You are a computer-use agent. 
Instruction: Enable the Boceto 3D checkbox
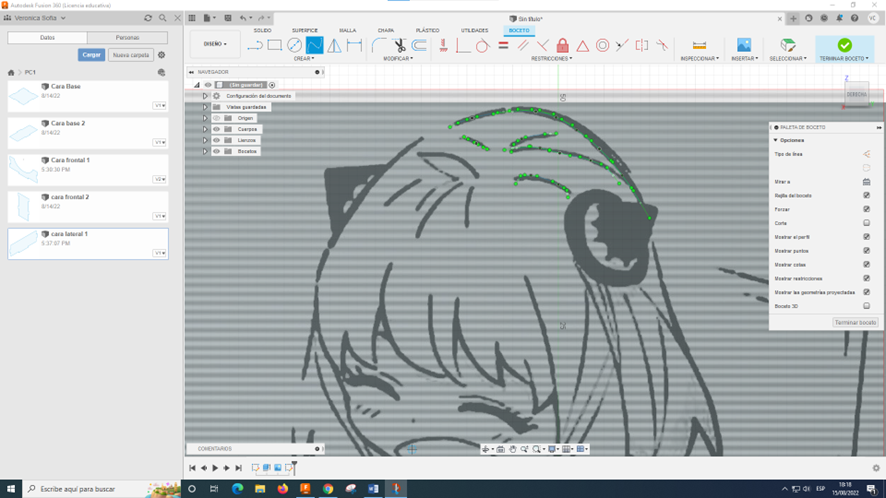pos(866,306)
